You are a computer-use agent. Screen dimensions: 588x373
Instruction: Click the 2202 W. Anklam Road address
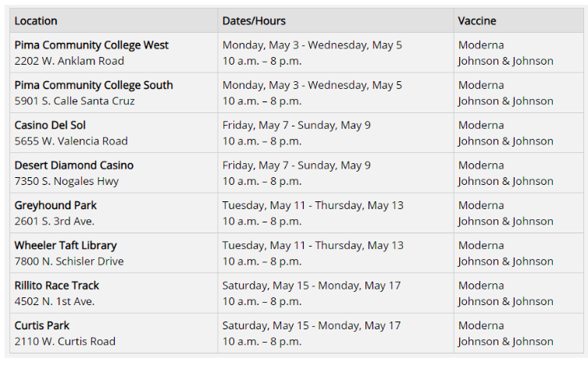pyautogui.click(x=69, y=61)
